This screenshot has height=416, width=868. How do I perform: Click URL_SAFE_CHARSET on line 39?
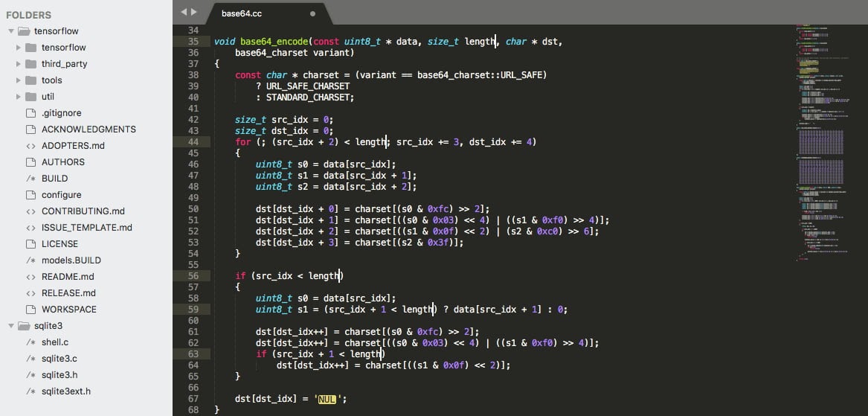pyautogui.click(x=308, y=86)
